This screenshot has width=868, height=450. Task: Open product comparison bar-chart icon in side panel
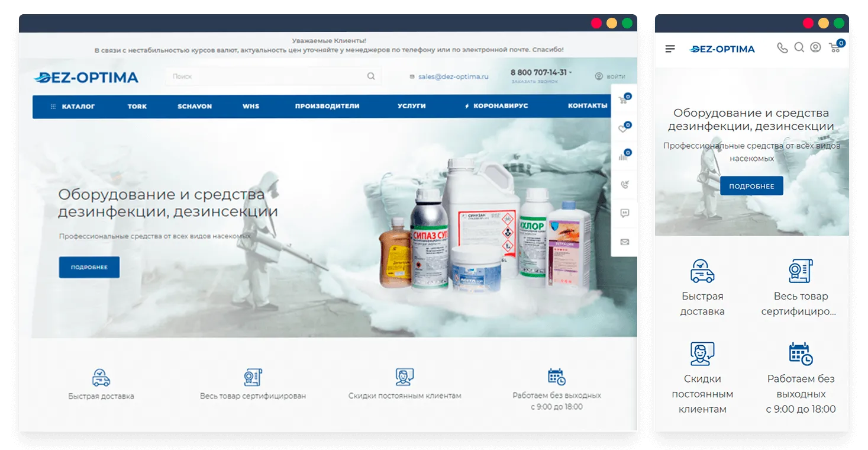[624, 156]
